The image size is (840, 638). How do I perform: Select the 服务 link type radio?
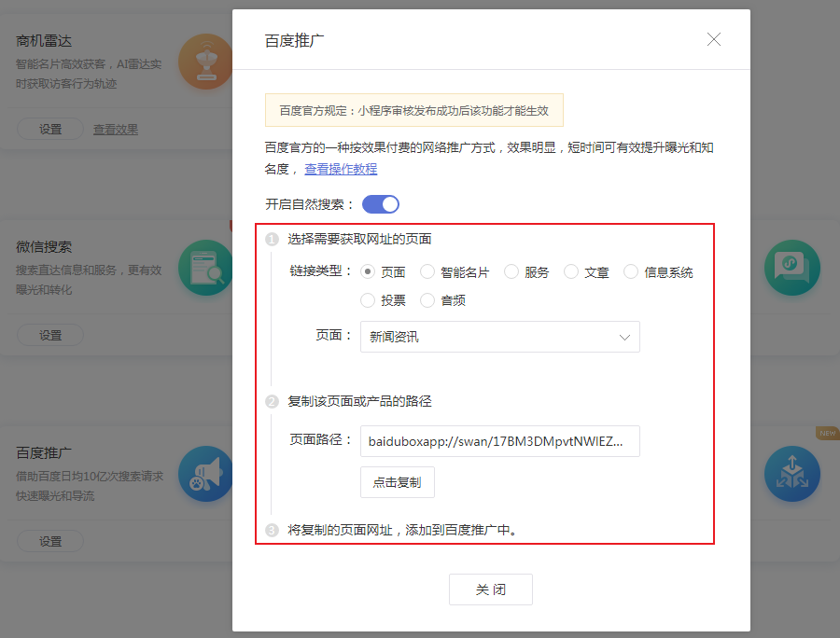click(x=511, y=272)
